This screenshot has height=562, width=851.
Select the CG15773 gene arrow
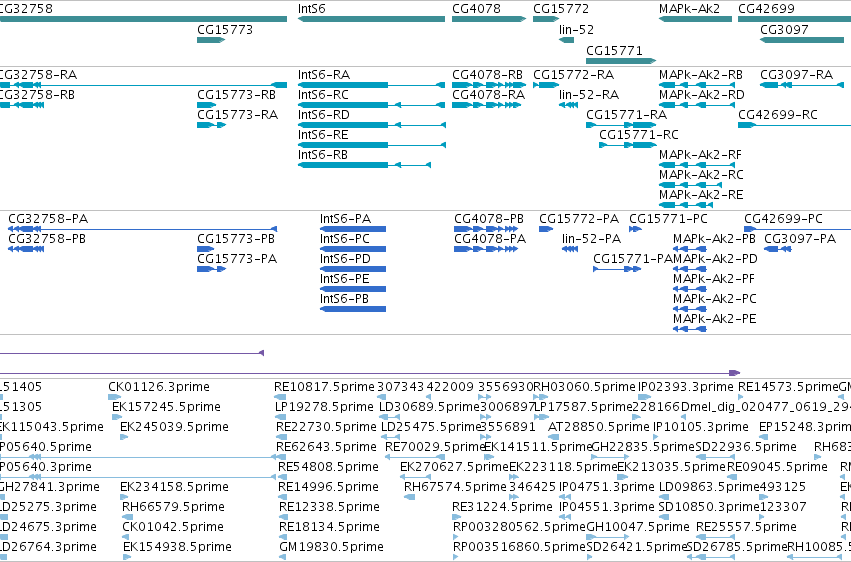[211, 40]
